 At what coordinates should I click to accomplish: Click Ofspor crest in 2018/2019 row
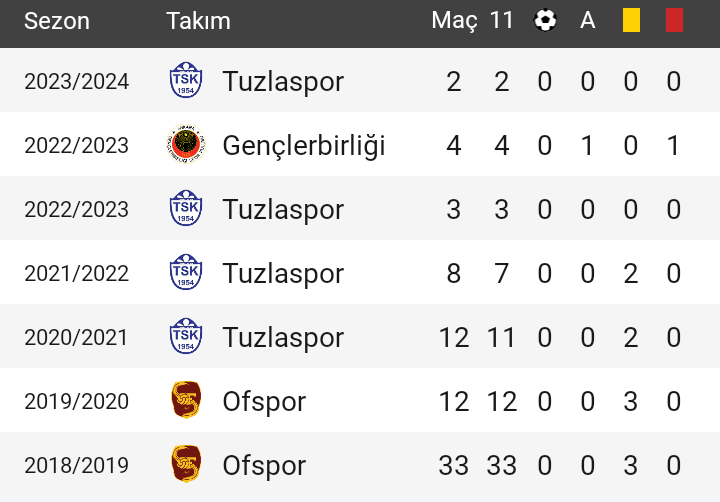click(x=186, y=464)
